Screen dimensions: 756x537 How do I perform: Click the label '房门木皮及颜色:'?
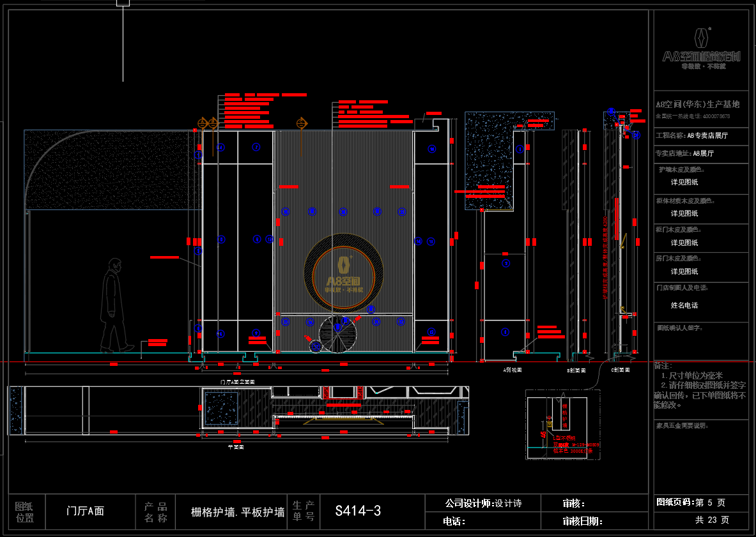(x=678, y=259)
